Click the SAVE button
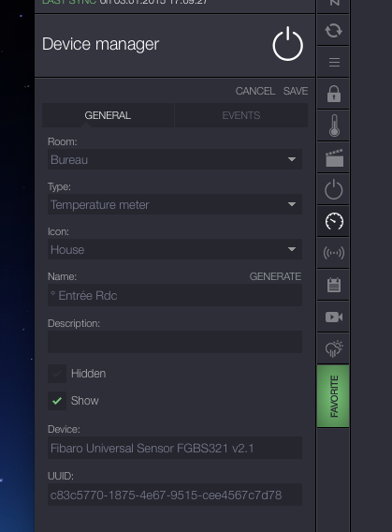Viewport: 392px width, 532px height. pos(296,91)
